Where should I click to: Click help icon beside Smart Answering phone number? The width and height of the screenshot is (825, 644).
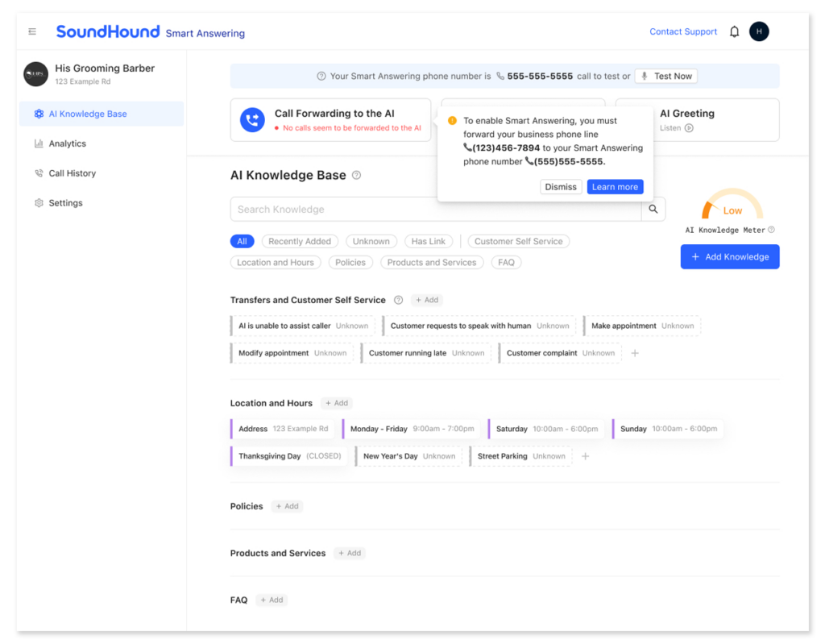pos(321,77)
